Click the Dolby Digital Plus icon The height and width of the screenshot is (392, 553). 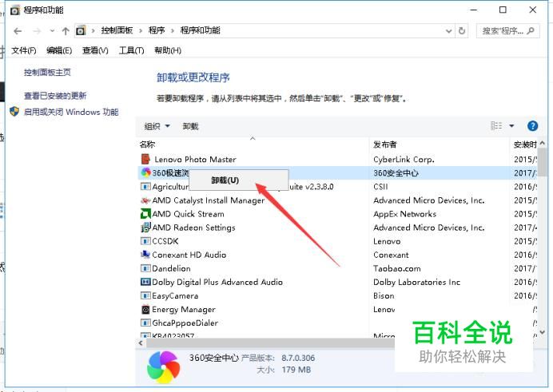pos(145,282)
